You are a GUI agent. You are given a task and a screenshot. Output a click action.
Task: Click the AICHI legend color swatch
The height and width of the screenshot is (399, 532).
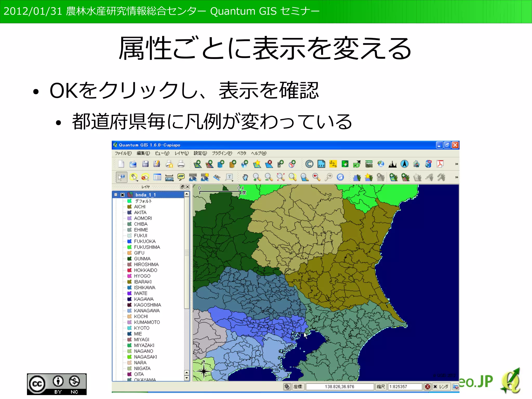(129, 207)
